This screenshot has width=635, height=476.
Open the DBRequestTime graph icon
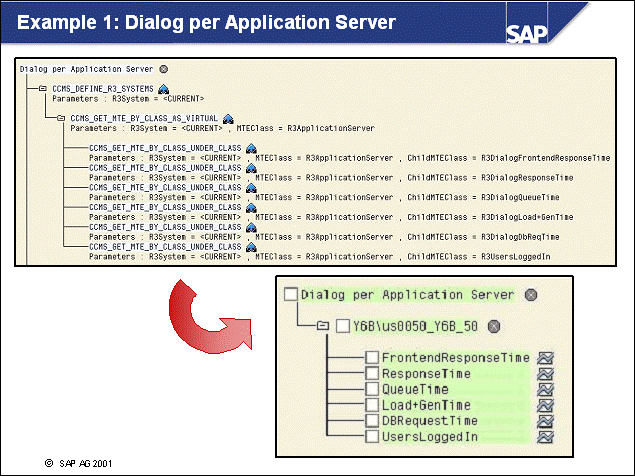pos(545,421)
